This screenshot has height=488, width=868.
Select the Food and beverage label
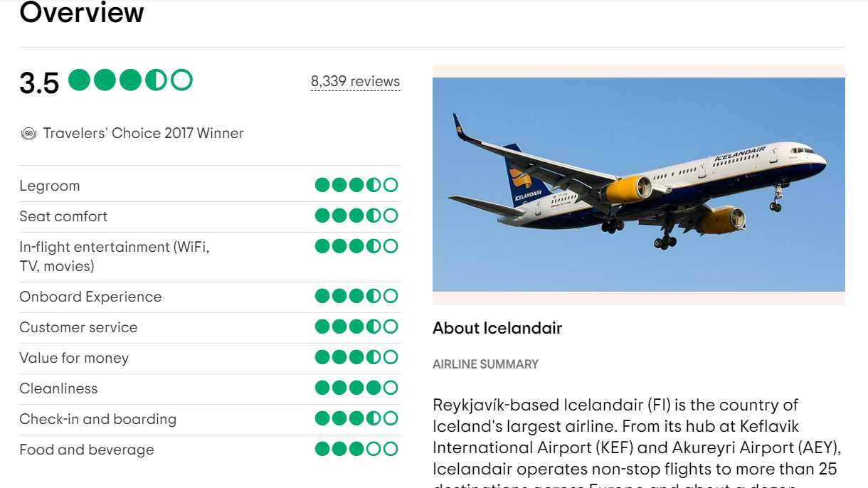coord(87,450)
